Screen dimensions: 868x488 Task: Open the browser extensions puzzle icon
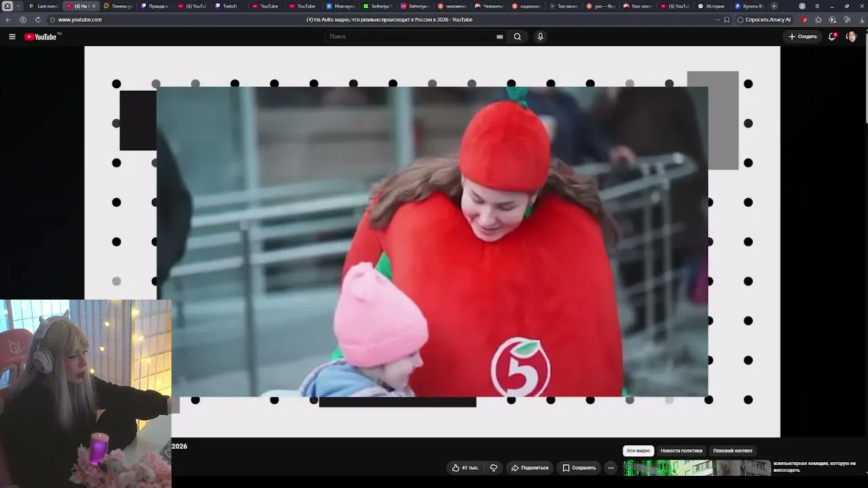tap(818, 20)
